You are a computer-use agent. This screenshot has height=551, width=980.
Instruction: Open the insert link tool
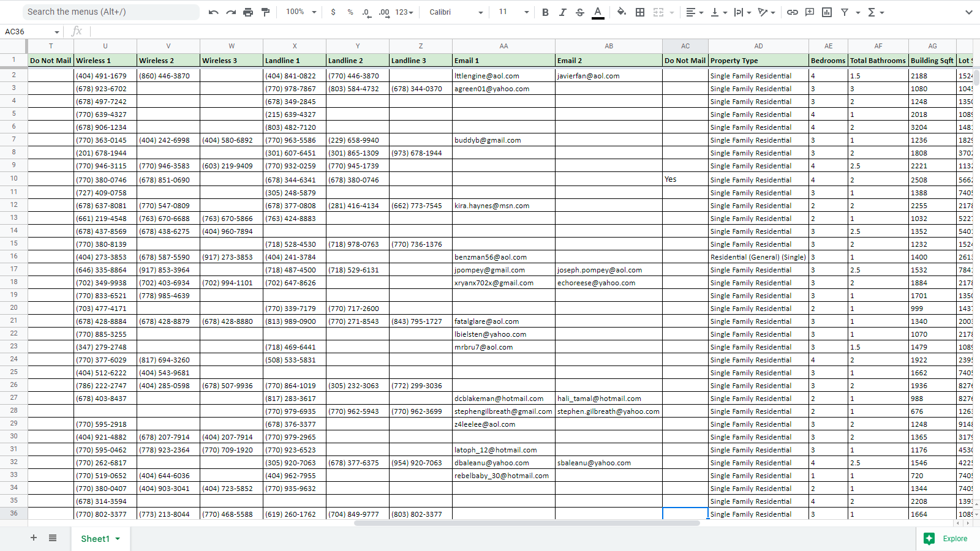coord(792,12)
